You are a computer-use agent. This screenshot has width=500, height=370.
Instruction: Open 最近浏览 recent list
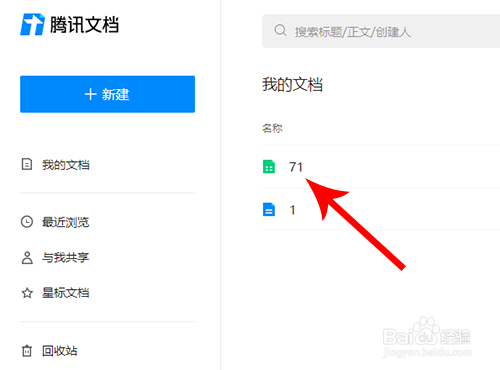(x=66, y=222)
